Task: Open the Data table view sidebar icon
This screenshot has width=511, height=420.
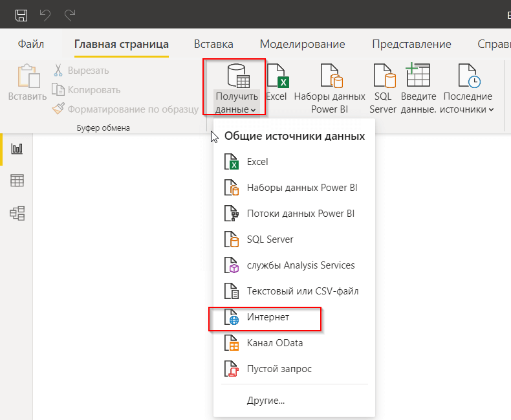Action: (x=17, y=181)
